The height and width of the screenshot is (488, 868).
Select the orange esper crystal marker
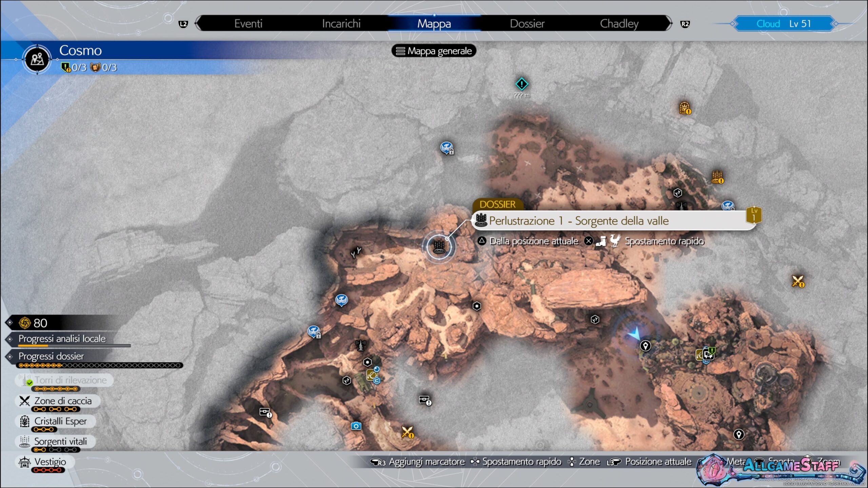[685, 108]
